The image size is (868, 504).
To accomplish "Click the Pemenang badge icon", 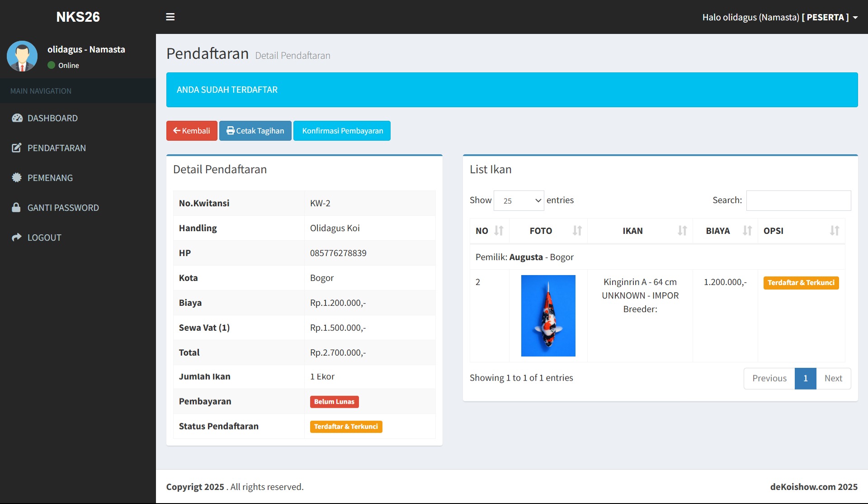I will tap(17, 178).
